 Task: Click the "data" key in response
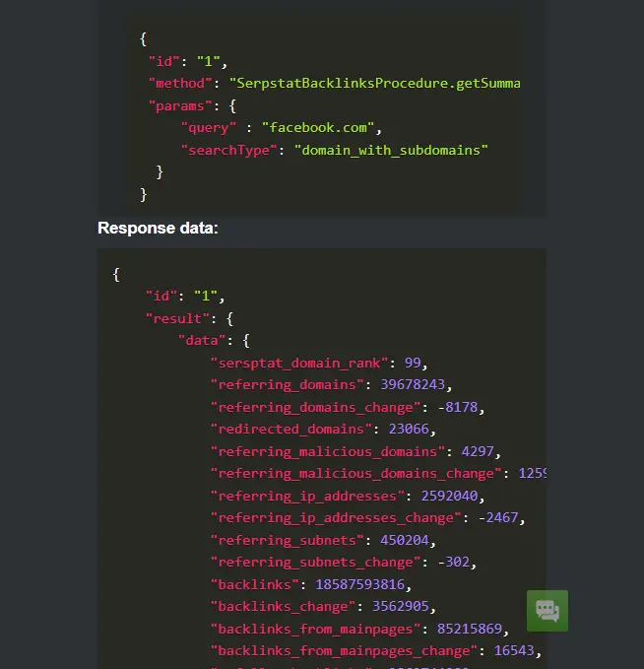[x=202, y=341]
